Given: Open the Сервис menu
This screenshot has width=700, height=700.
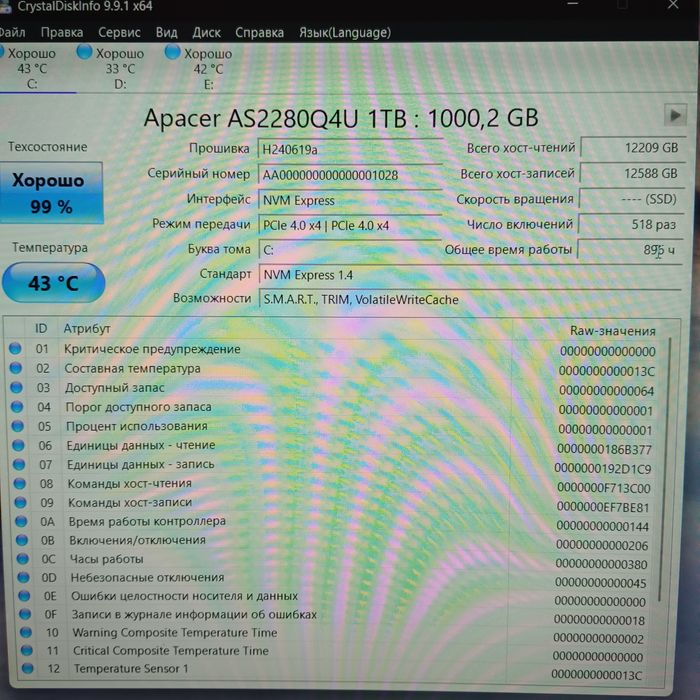Looking at the screenshot, I should click(x=119, y=33).
